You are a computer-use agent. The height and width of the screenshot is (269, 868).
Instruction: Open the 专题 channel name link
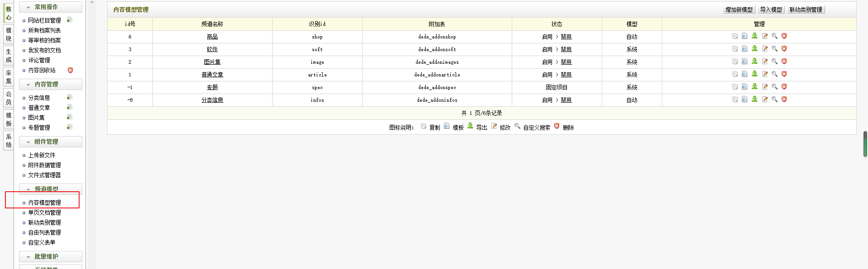pyautogui.click(x=212, y=87)
